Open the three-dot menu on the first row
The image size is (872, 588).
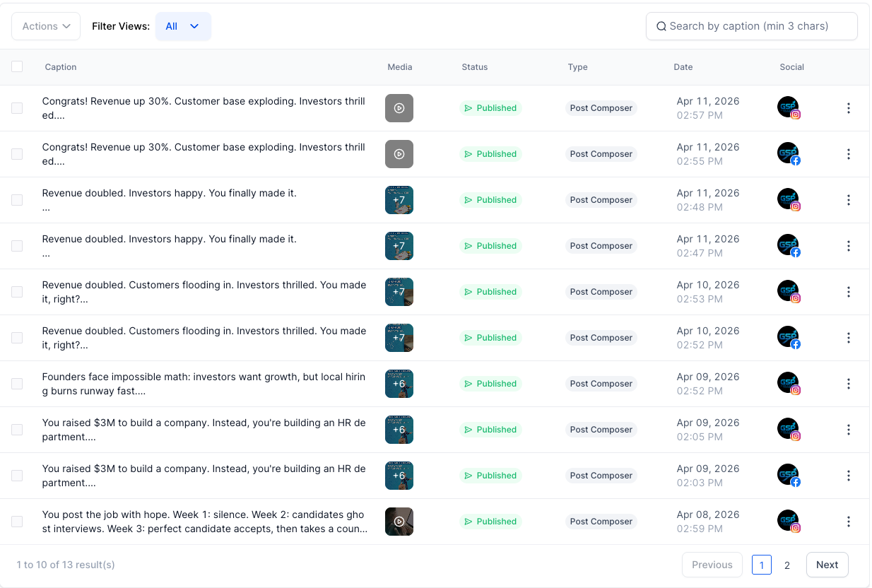tap(849, 107)
